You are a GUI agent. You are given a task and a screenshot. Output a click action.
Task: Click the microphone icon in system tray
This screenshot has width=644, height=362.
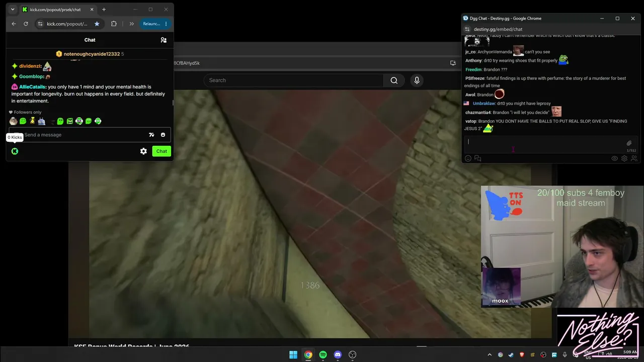point(565,355)
